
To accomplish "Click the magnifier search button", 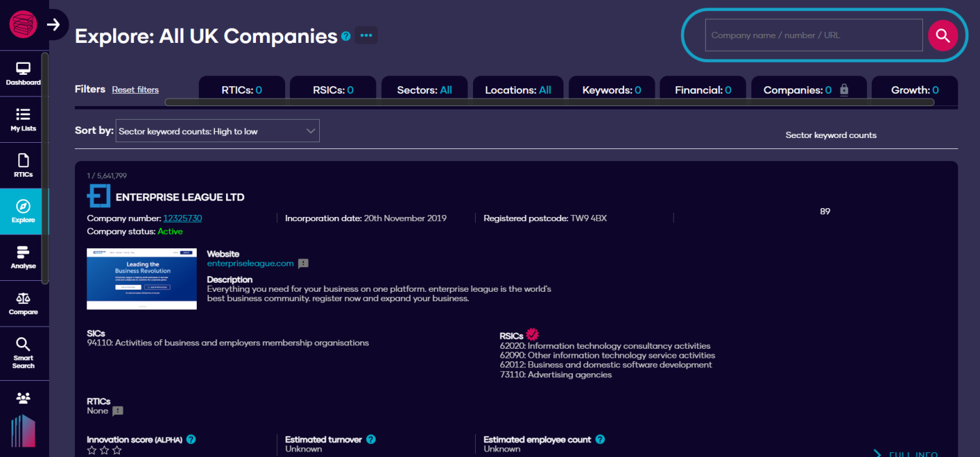I will pyautogui.click(x=943, y=35).
